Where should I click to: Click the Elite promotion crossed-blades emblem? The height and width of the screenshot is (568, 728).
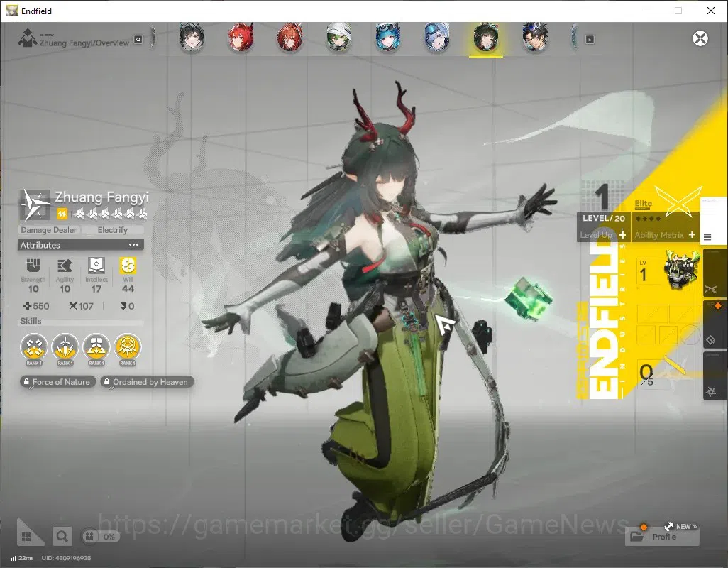[x=678, y=201]
